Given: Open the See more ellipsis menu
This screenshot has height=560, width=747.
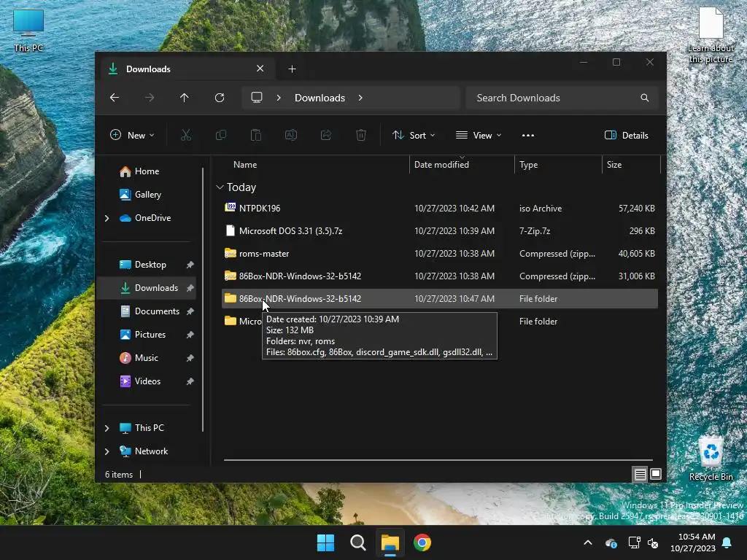Looking at the screenshot, I should tap(528, 135).
